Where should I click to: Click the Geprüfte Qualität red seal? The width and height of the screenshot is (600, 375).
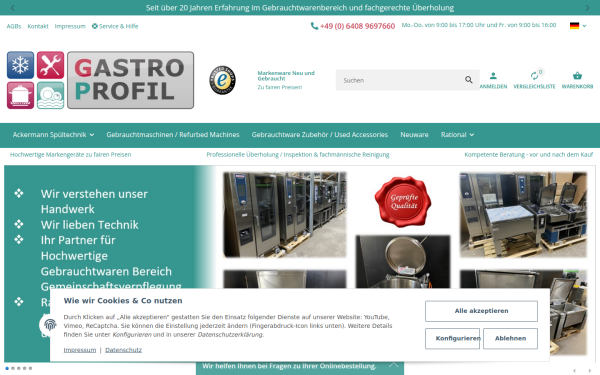click(x=403, y=201)
